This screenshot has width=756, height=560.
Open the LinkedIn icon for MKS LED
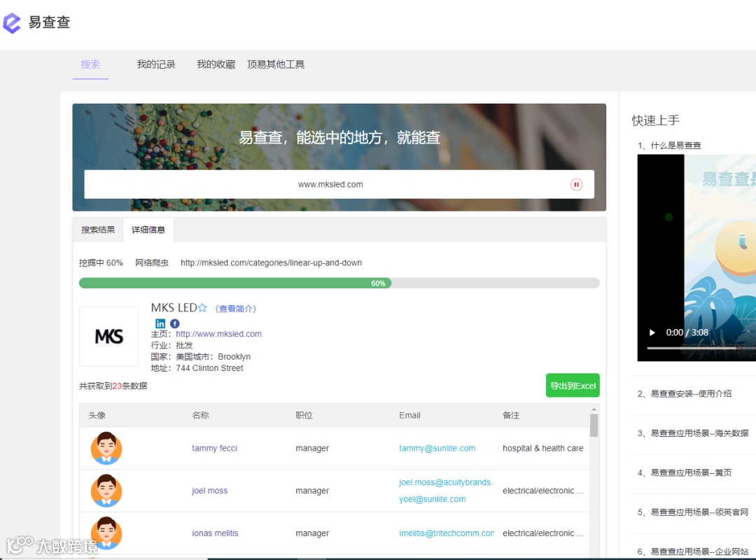(x=160, y=323)
